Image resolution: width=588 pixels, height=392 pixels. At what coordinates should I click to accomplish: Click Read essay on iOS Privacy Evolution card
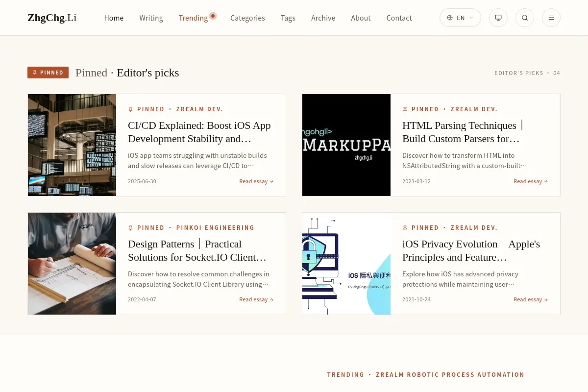[531, 299]
